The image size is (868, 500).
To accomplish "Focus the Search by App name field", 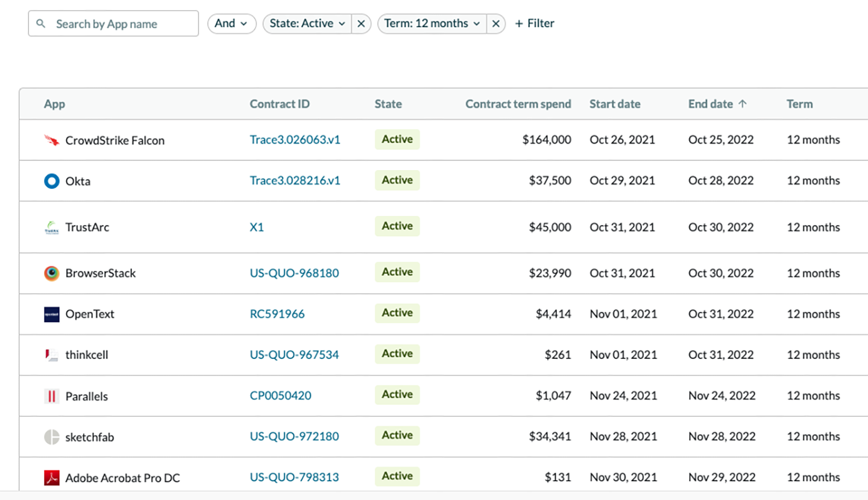I will (x=121, y=24).
